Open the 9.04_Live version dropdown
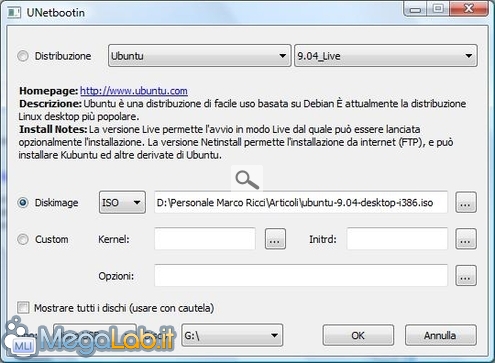This screenshot has height=363, width=495. (385, 56)
